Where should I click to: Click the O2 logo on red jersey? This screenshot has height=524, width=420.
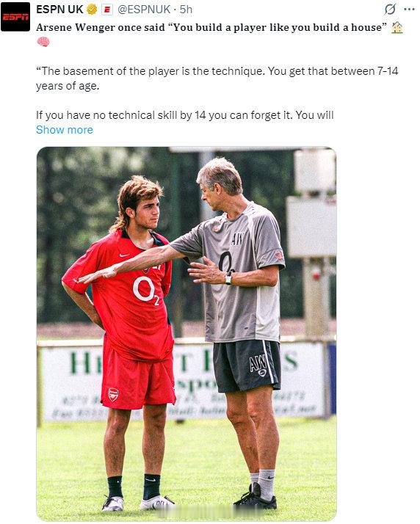pyautogui.click(x=146, y=290)
